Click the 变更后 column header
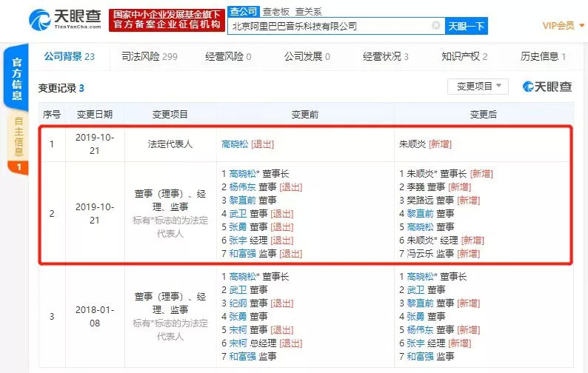The height and width of the screenshot is (373, 588). point(484,114)
